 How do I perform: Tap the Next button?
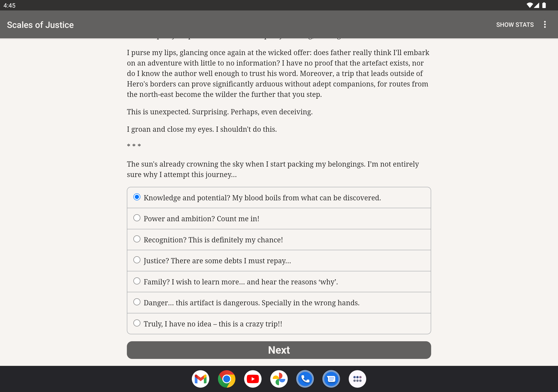pyautogui.click(x=279, y=350)
